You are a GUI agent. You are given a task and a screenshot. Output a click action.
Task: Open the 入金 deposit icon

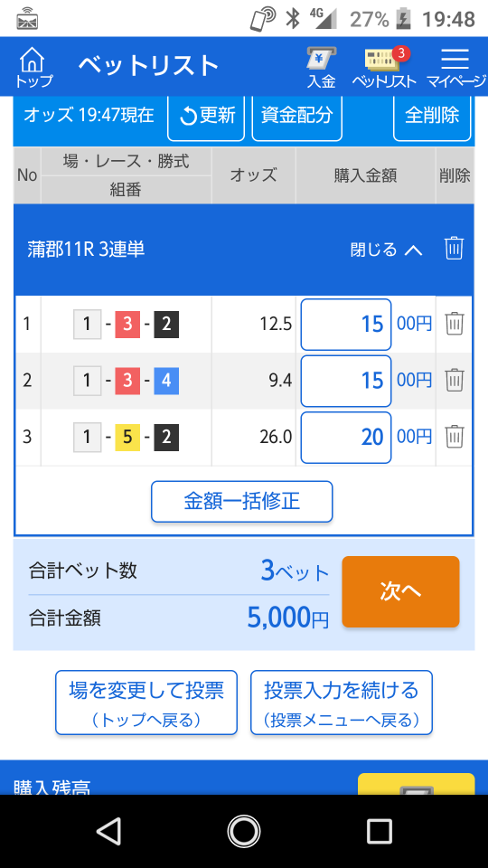click(322, 67)
